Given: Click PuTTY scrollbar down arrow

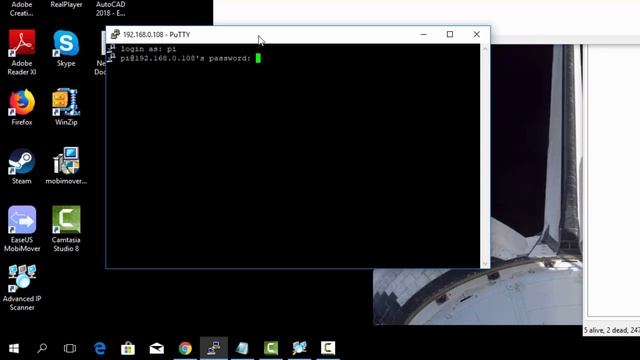Looking at the screenshot, I should [x=485, y=264].
